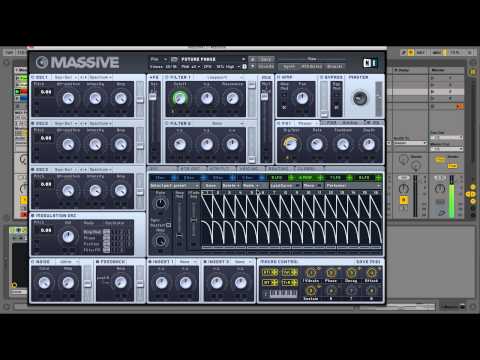Click the Amp section Pan knob
This screenshot has height=360, width=480.
302,98
